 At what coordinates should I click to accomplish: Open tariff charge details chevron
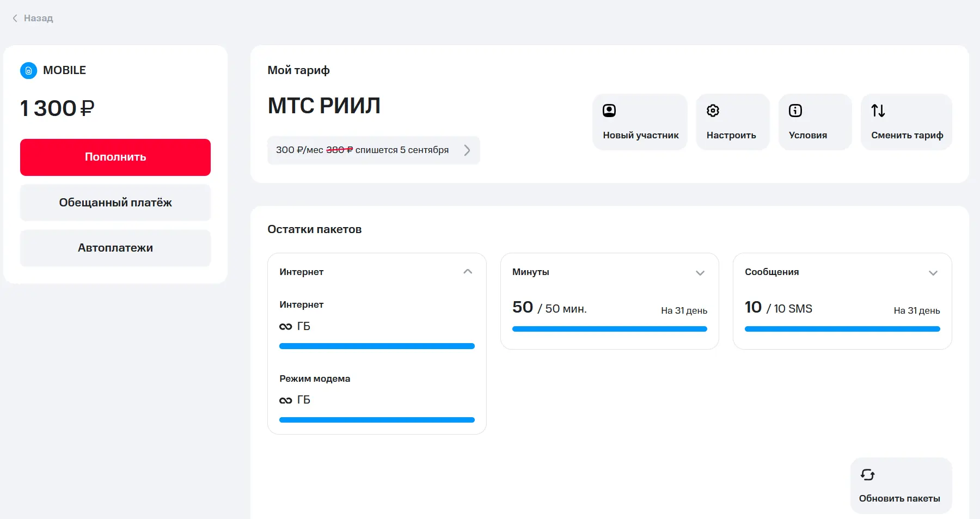pyautogui.click(x=467, y=150)
